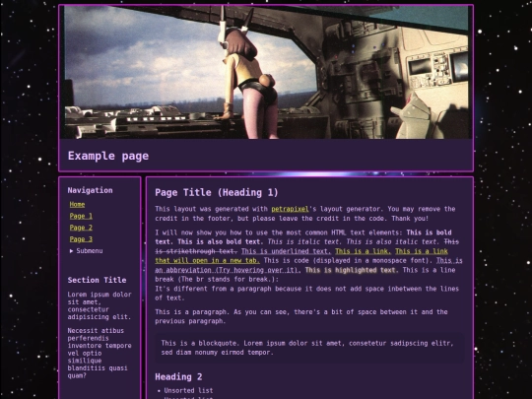Viewport: 532px width, 399px height.
Task: Open the Home navigation link
Action: 77,204
